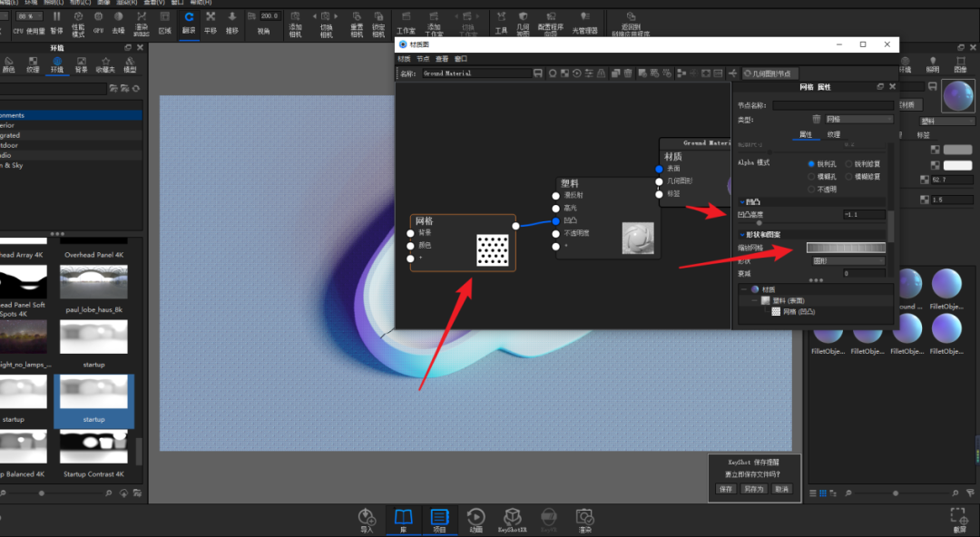Enable 渲染 NURBS in toolbar
980x537 pixels.
[x=142, y=24]
